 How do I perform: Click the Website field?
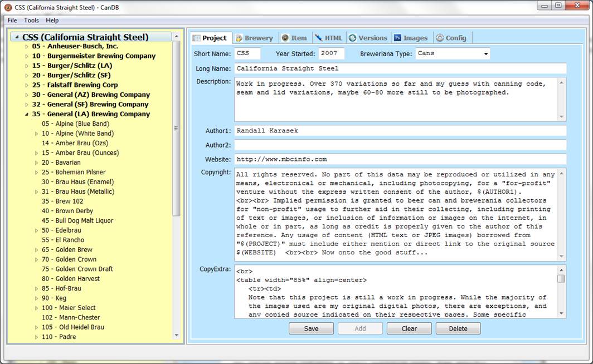(x=400, y=159)
